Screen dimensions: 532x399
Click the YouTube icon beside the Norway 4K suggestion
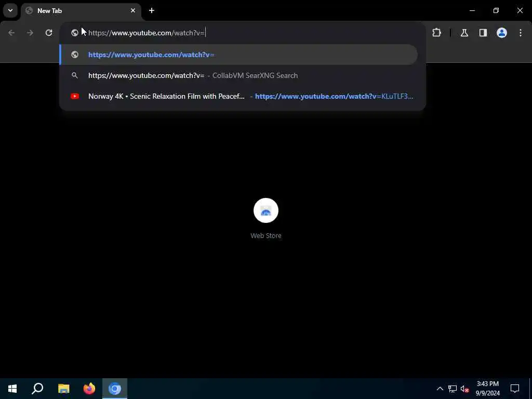click(75, 96)
